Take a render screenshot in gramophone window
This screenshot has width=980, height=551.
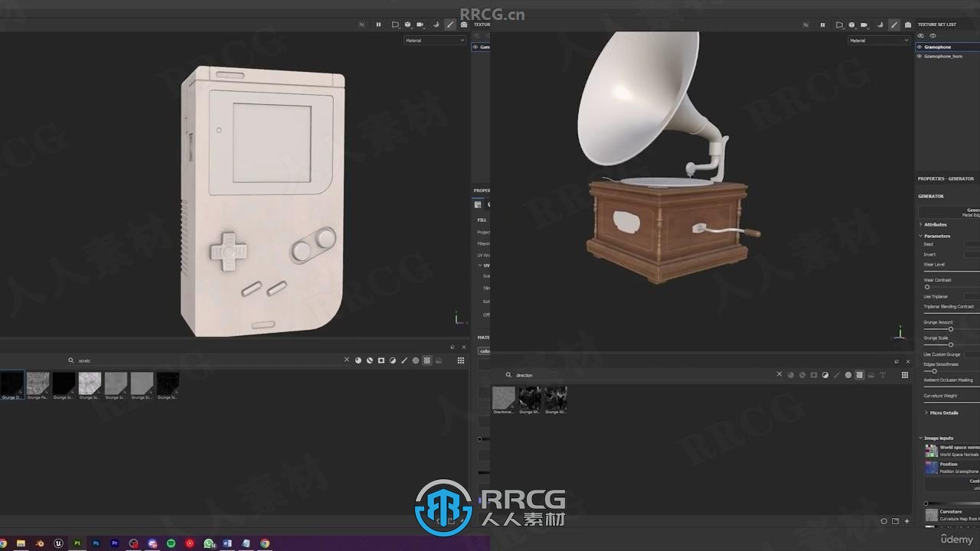tap(908, 24)
